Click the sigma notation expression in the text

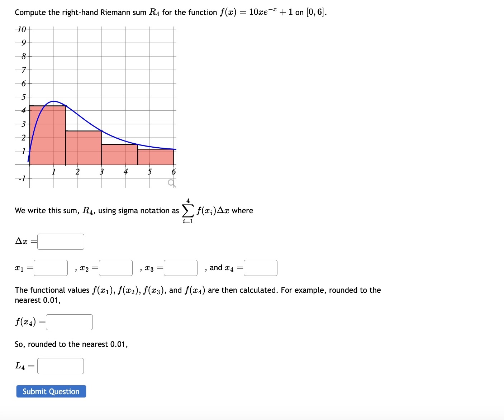pos(188,211)
